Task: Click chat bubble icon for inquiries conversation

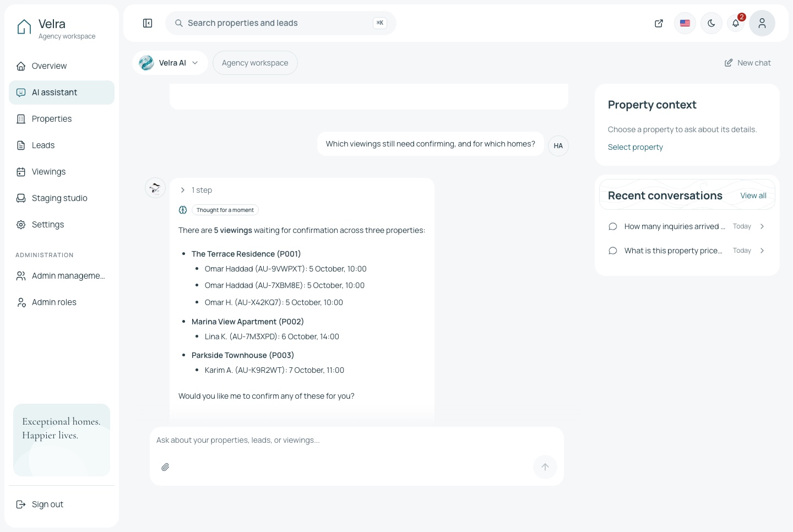Action: 613,226
